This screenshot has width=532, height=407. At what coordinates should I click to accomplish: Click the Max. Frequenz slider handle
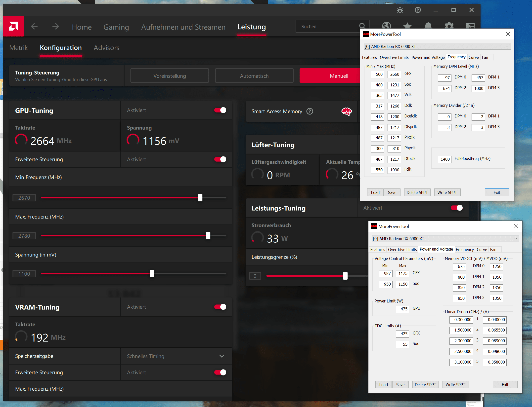pyautogui.click(x=208, y=236)
